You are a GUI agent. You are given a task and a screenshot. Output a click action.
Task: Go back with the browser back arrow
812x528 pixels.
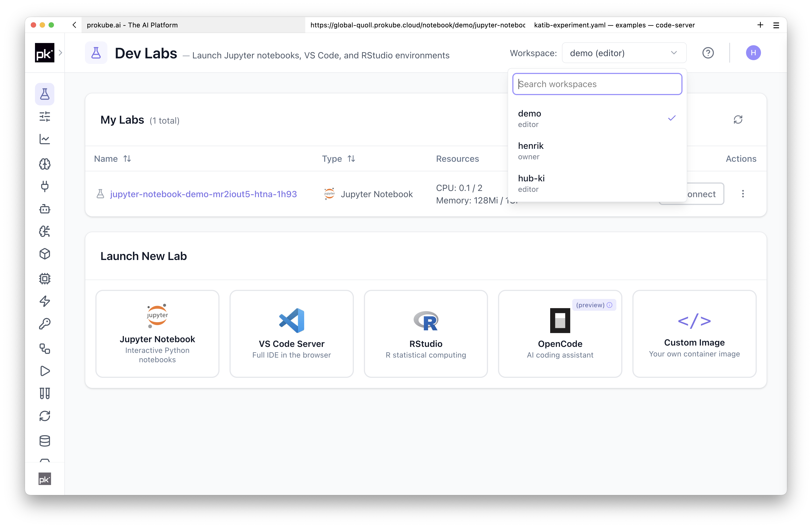click(x=74, y=25)
